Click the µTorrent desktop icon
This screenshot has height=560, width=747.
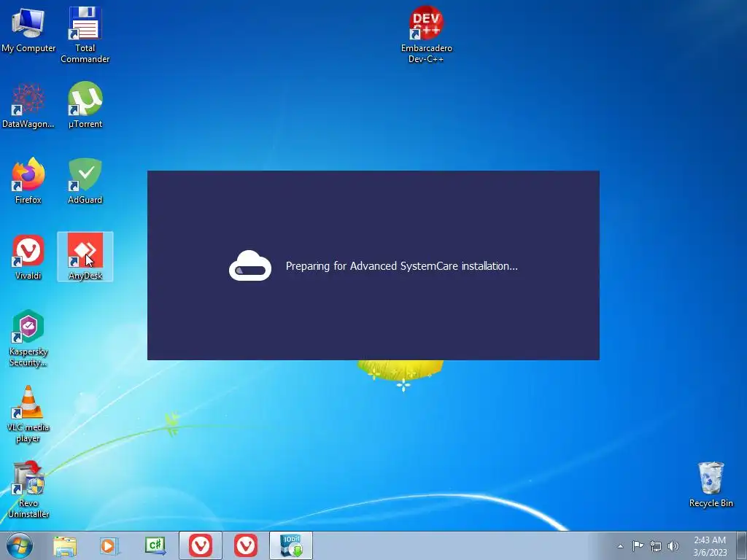click(85, 105)
